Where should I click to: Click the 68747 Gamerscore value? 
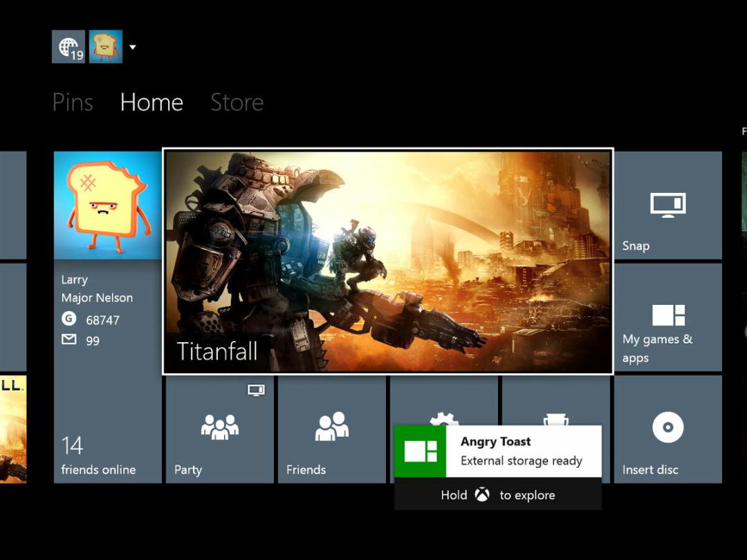(102, 321)
